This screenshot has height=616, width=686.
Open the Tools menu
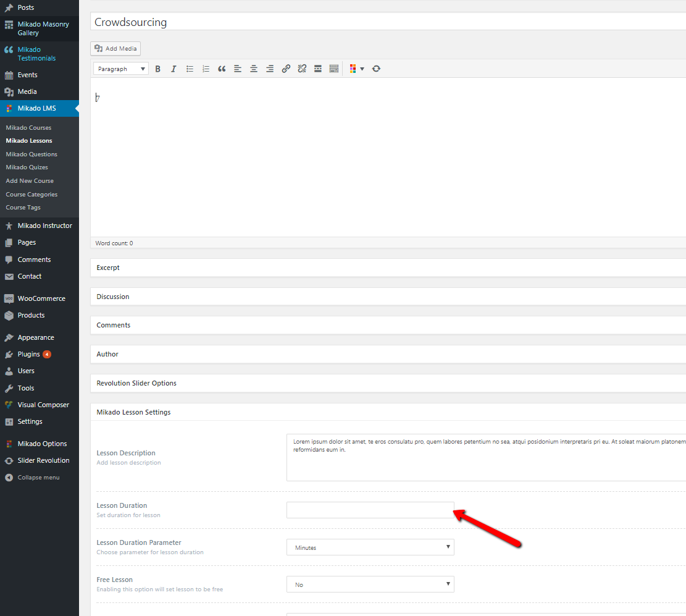click(40, 388)
